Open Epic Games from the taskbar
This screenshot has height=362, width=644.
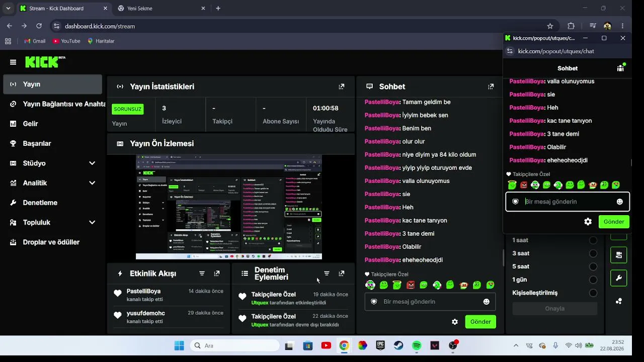click(x=380, y=345)
